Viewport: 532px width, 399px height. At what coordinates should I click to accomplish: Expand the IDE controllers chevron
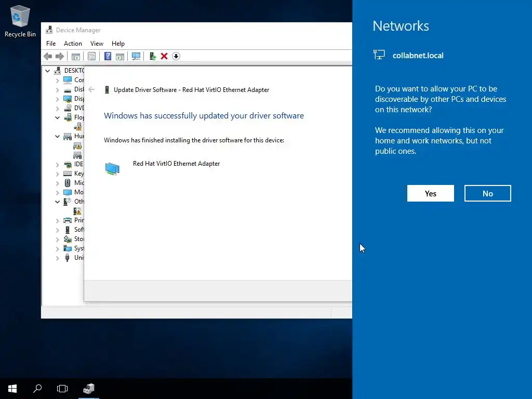(x=57, y=165)
